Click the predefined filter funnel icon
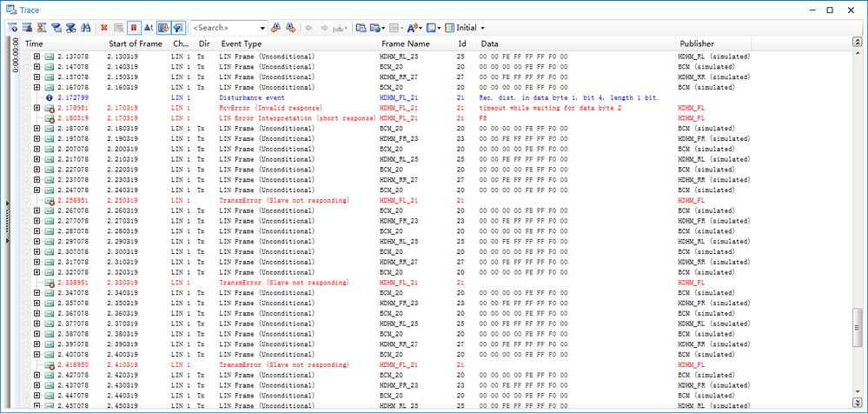This screenshot has width=868, height=414. (x=56, y=27)
